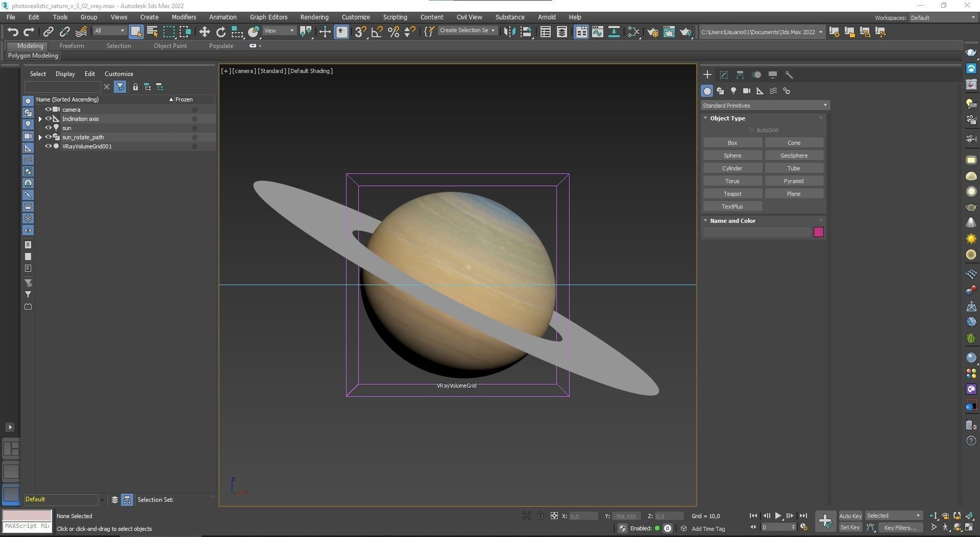Click the Redo arrow icon

pos(29,32)
